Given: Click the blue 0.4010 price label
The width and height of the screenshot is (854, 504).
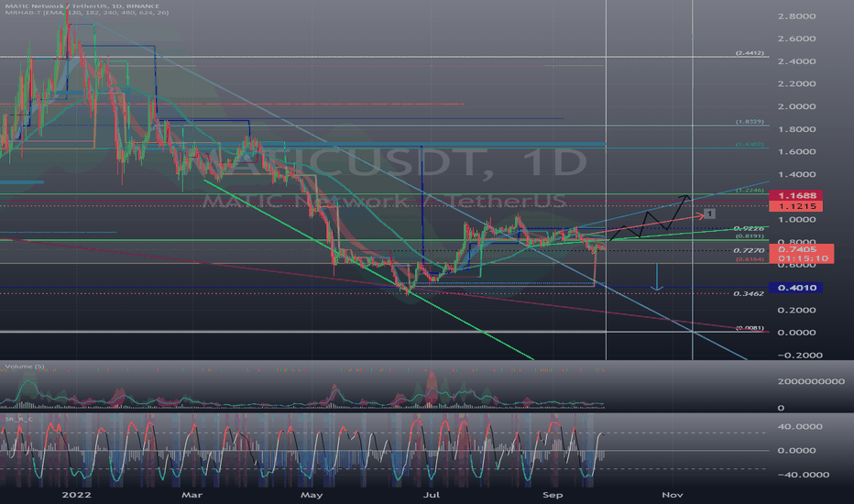Looking at the screenshot, I should click(x=795, y=288).
